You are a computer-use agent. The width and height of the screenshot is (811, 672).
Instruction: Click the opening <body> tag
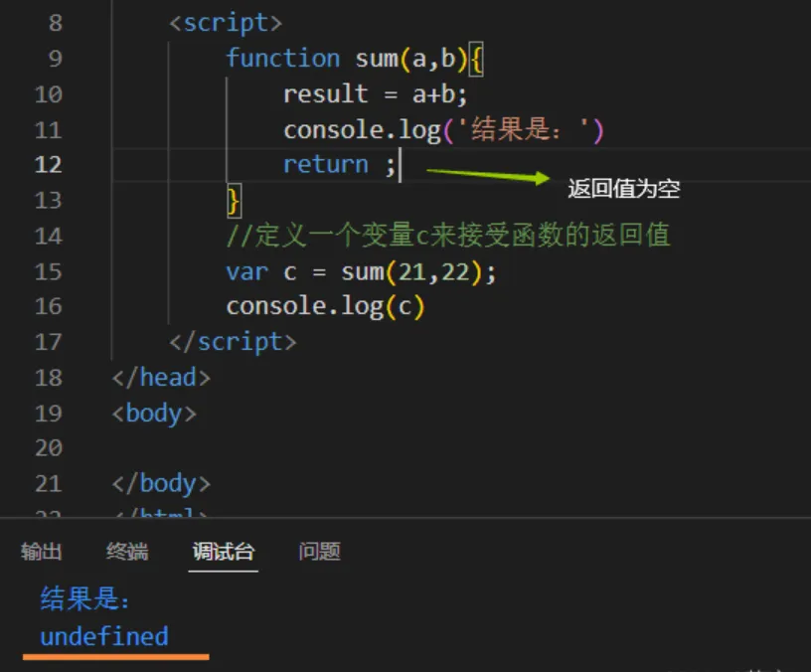(154, 414)
